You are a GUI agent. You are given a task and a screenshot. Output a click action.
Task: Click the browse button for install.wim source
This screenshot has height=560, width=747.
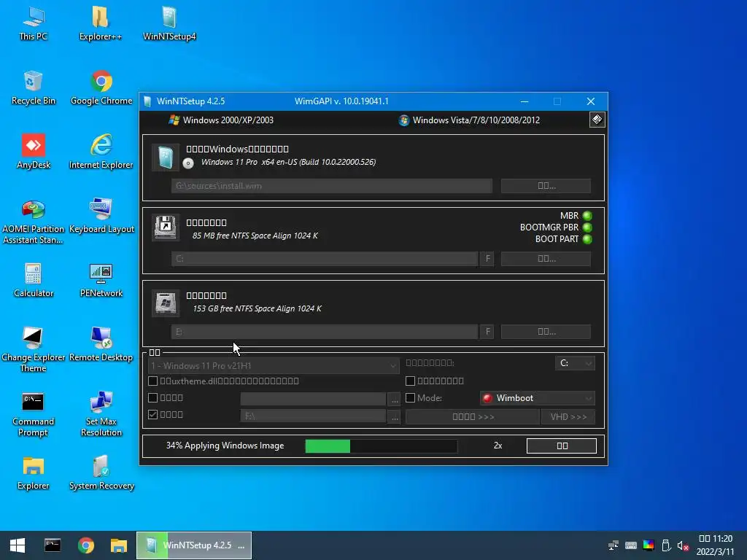pyautogui.click(x=546, y=186)
